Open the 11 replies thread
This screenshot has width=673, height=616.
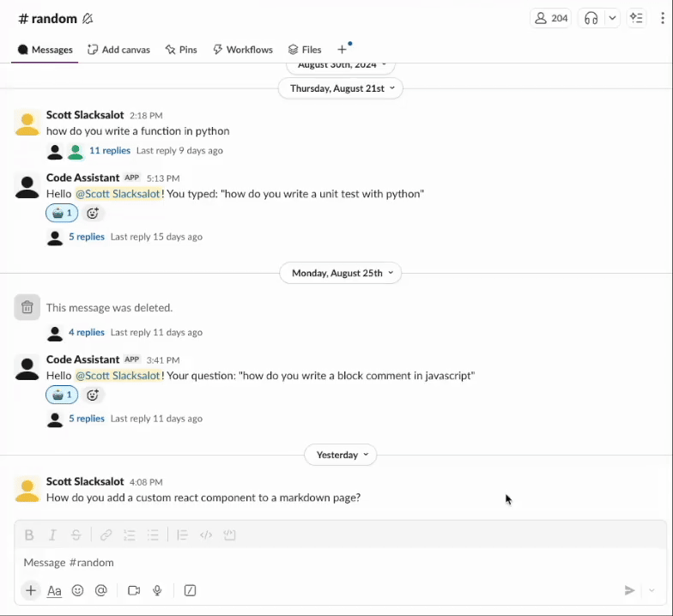[x=109, y=151]
